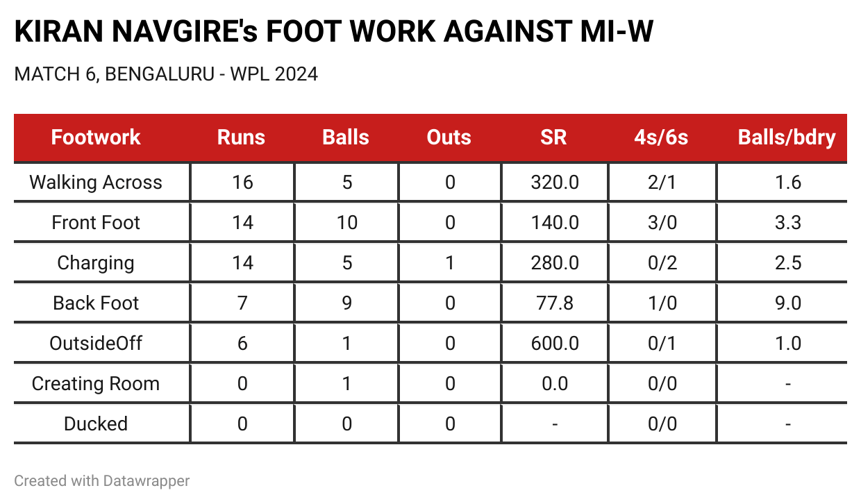Click the chart title about Kiran Navgire
This screenshot has height=504, width=861.
(334, 33)
